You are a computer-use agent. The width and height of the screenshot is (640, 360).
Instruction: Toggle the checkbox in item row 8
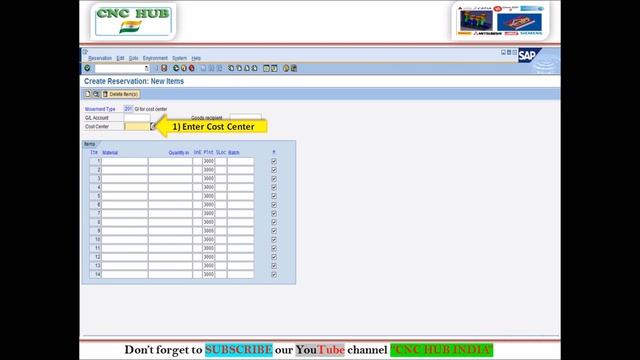tap(274, 222)
